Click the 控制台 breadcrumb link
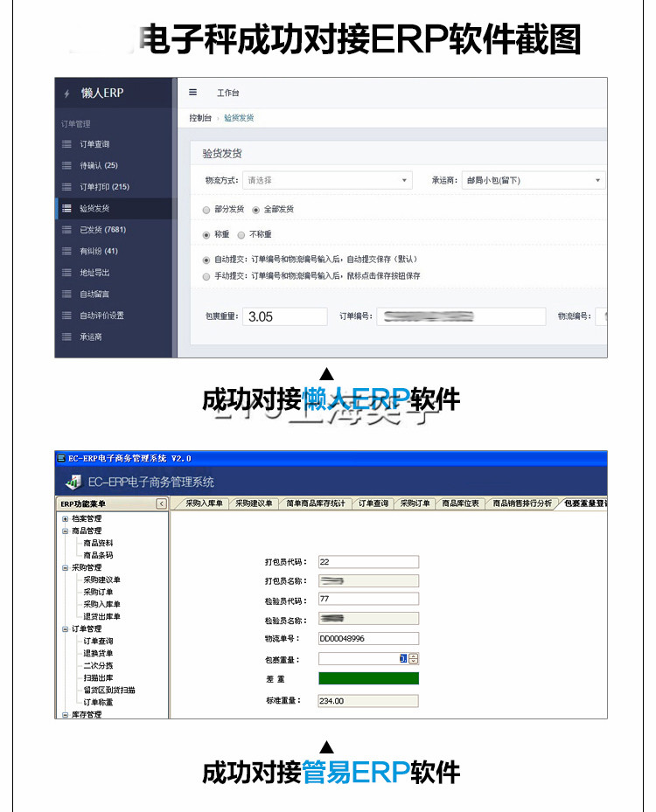 click(x=200, y=118)
